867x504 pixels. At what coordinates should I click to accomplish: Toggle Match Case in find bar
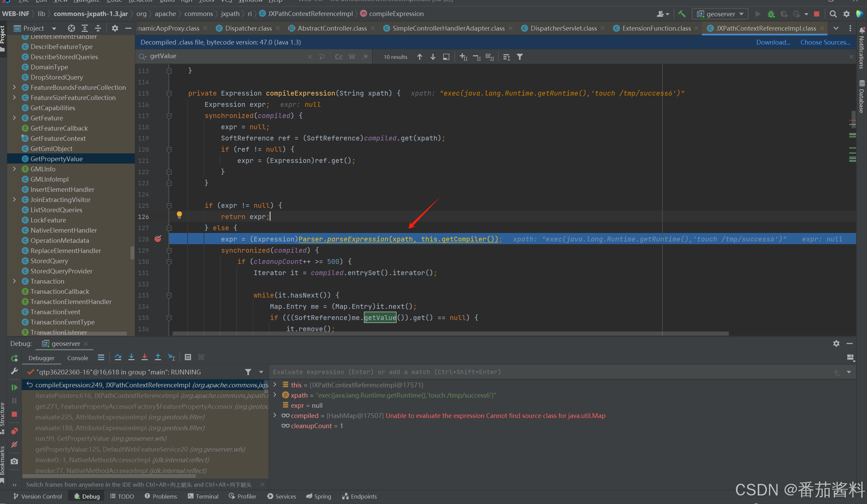tap(339, 57)
